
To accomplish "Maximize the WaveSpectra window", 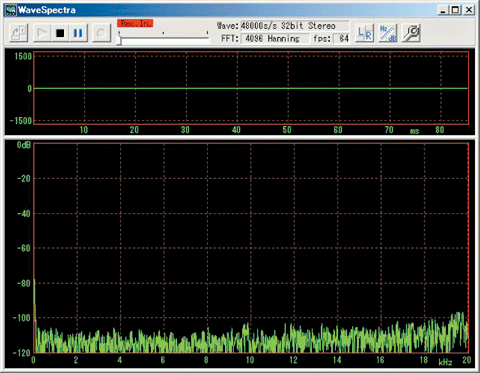I will coord(455,10).
